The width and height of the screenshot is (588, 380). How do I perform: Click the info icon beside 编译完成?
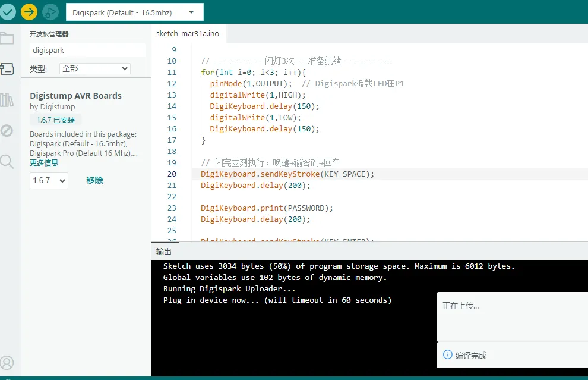[x=448, y=355]
